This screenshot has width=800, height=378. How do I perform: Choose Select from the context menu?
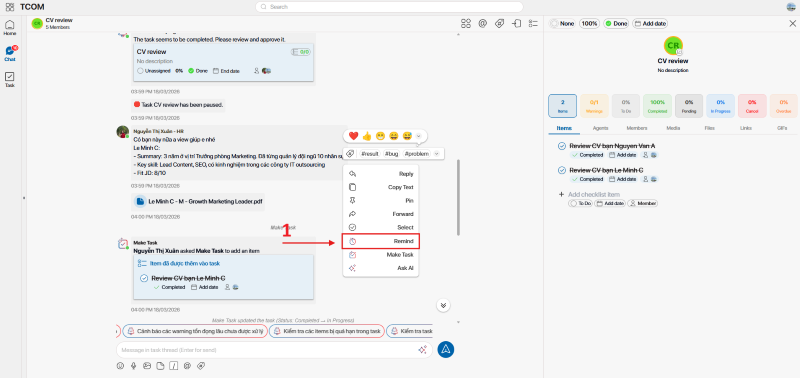(x=381, y=228)
